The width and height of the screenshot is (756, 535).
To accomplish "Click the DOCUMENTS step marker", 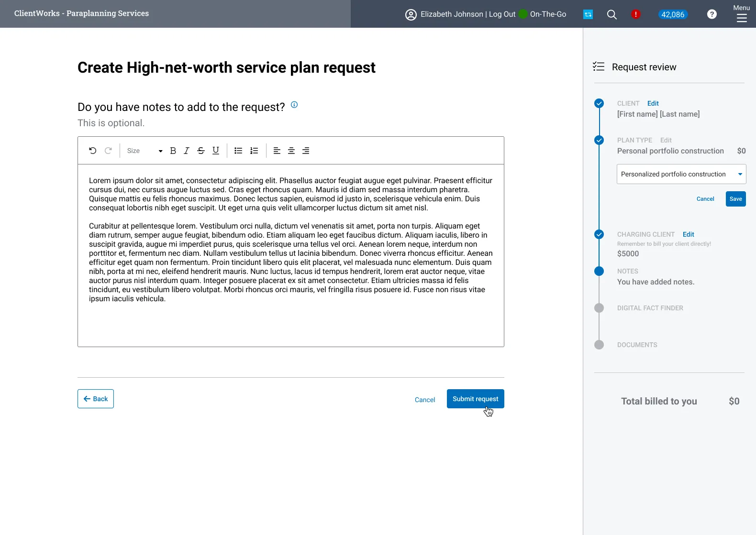I will 599,345.
